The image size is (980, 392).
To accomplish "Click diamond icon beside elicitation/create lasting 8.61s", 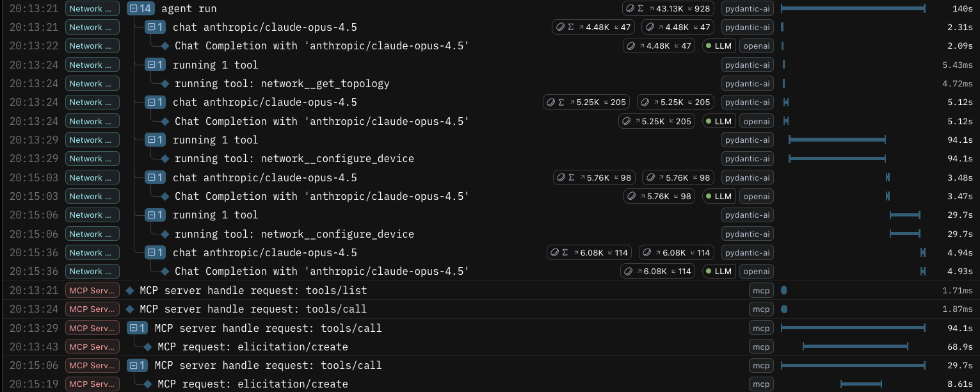I will [148, 384].
